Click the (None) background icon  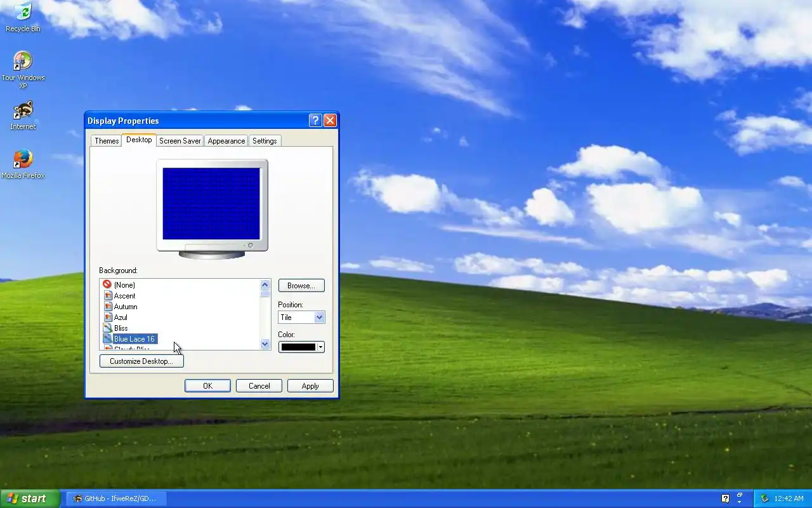click(x=107, y=284)
